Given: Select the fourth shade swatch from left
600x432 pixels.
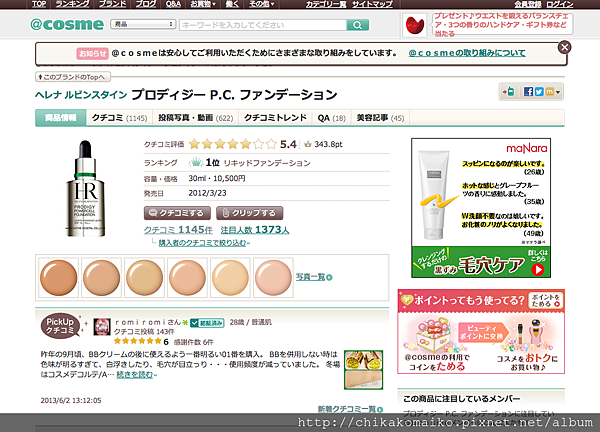Looking at the screenshot, I should point(187,278).
